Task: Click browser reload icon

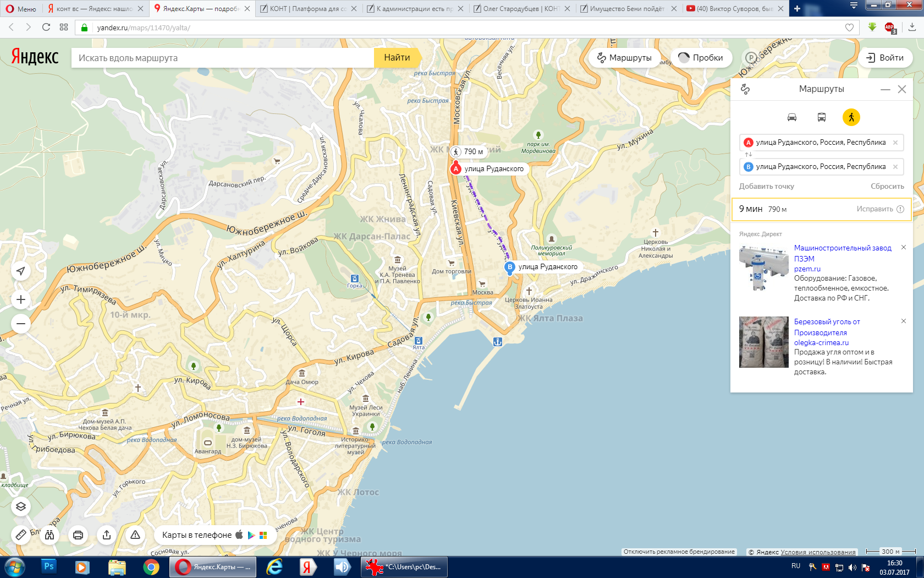Action: 46,27
